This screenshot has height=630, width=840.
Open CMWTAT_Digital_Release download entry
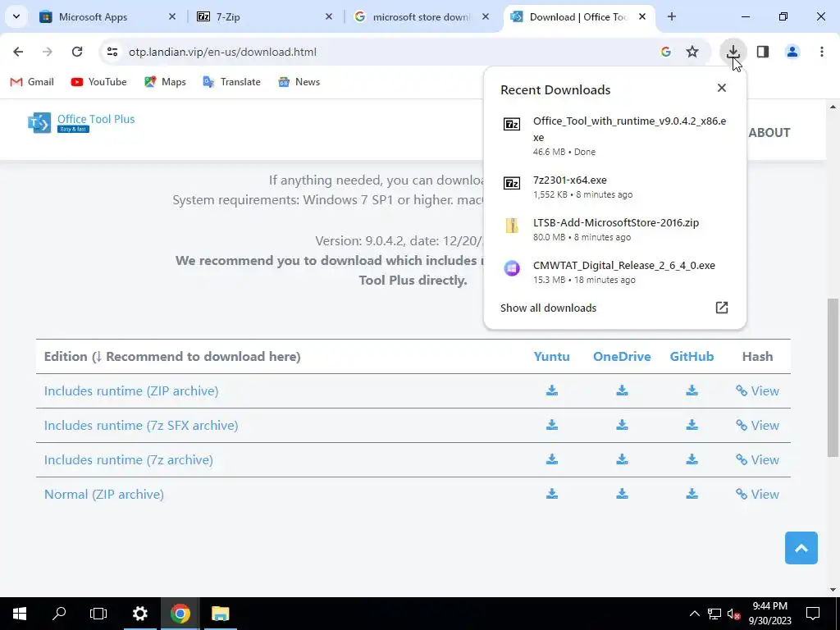(614, 272)
